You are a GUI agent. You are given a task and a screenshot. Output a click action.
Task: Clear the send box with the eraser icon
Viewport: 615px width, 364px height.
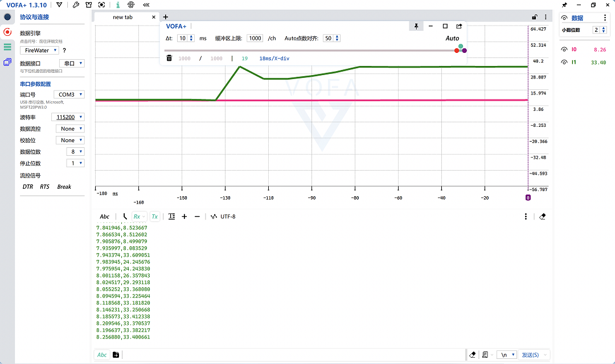click(472, 354)
